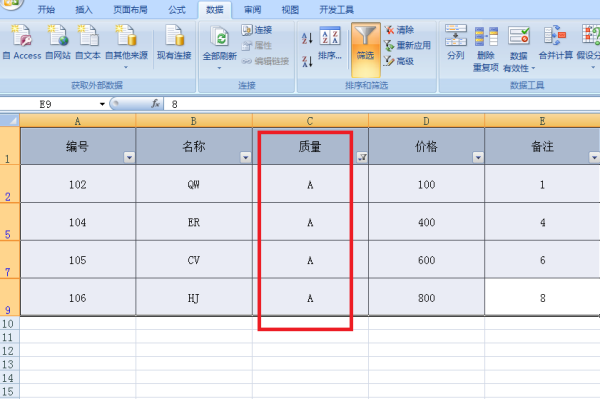Open the Office button menu
The width and height of the screenshot is (600, 399).
(x=11, y=4)
